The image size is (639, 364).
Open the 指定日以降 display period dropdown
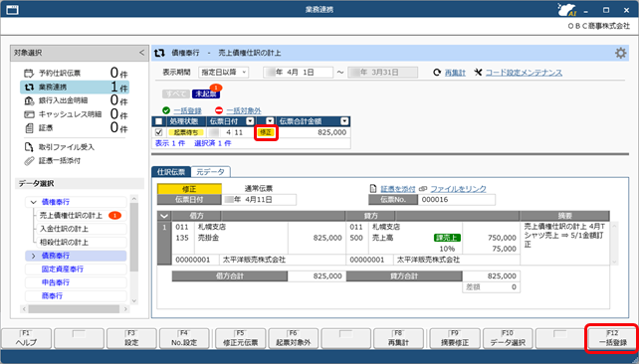[223, 73]
